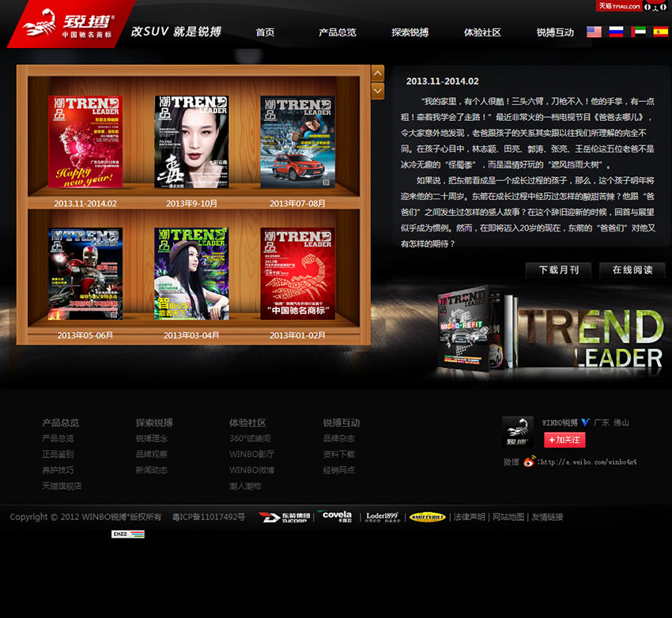The width and height of the screenshot is (672, 618).
Task: Open the 法律声明 legal notice link
Action: click(470, 517)
